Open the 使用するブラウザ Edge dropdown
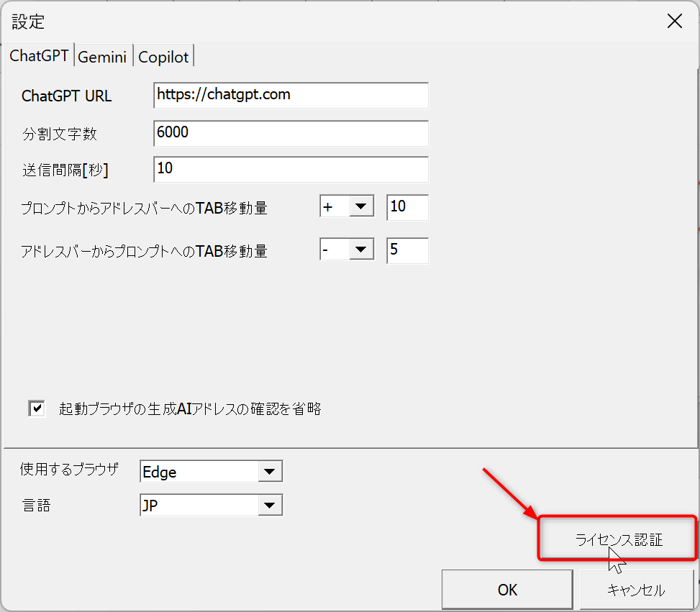 [270, 472]
